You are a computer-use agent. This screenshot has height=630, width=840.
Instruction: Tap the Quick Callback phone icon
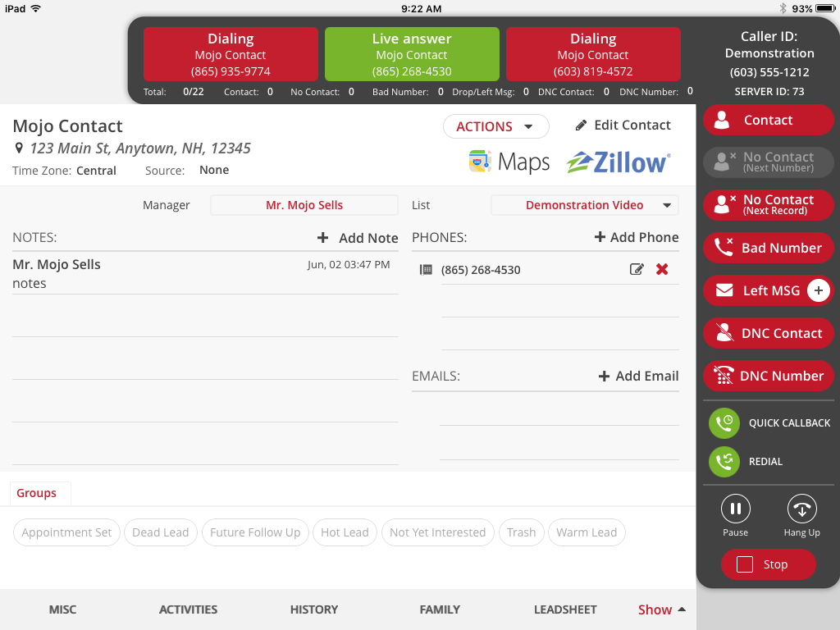[724, 422]
